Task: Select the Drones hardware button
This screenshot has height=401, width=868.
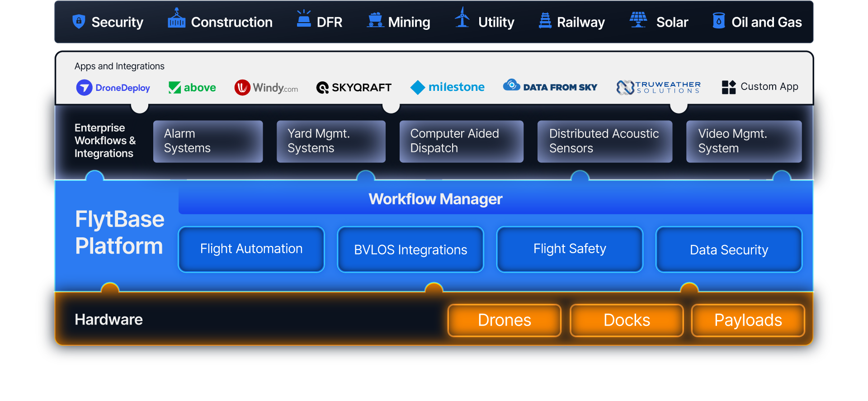Action: tap(505, 320)
